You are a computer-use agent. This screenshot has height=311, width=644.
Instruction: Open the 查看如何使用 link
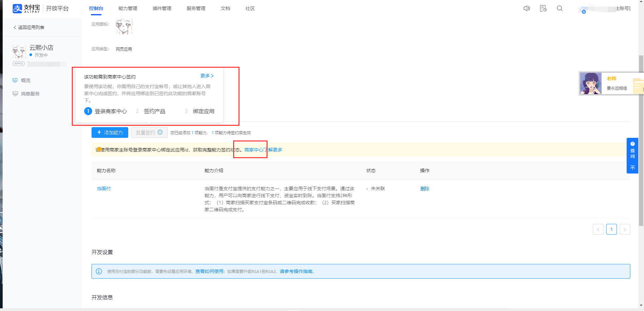point(209,271)
